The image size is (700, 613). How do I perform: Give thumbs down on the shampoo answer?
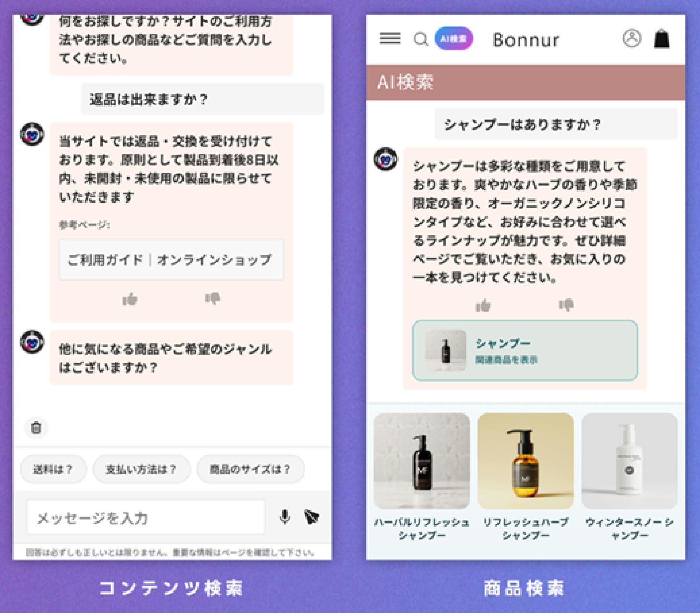[566, 305]
